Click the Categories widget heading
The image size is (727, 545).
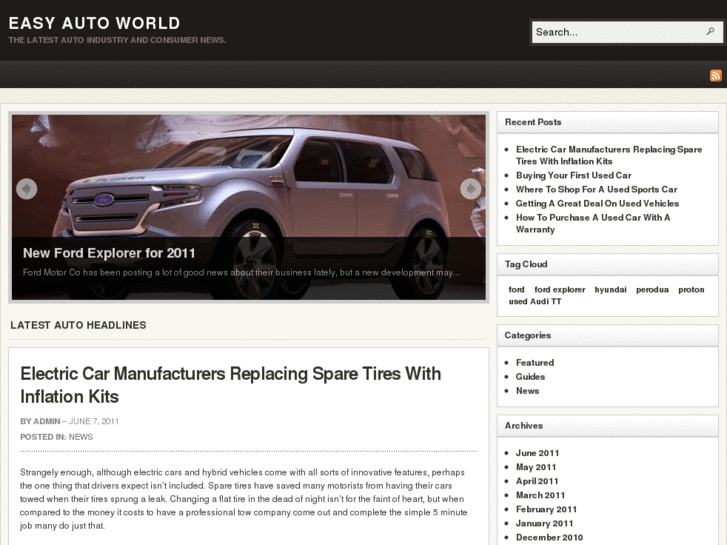(x=528, y=335)
